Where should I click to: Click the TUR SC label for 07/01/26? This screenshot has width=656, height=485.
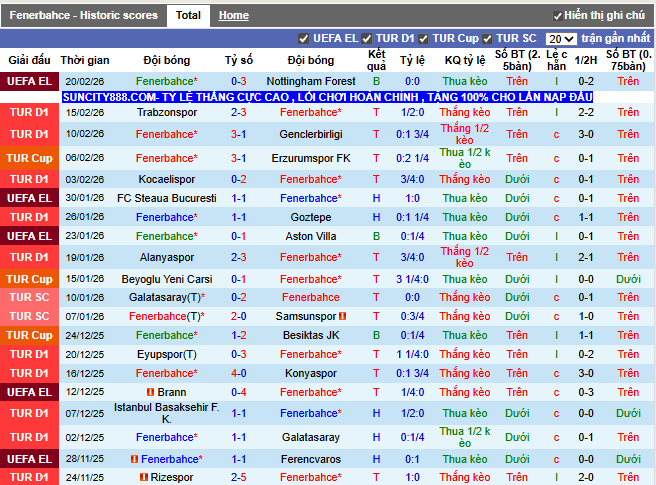pos(29,316)
